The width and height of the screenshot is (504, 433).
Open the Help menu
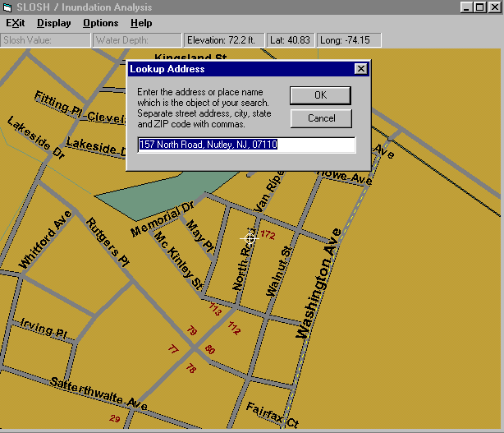point(141,23)
